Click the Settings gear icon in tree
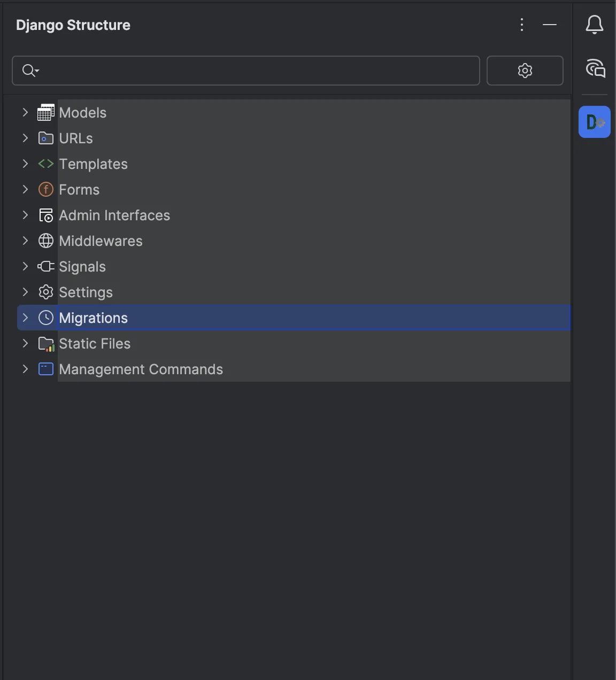Screen dimensions: 616x680 click(x=46, y=292)
